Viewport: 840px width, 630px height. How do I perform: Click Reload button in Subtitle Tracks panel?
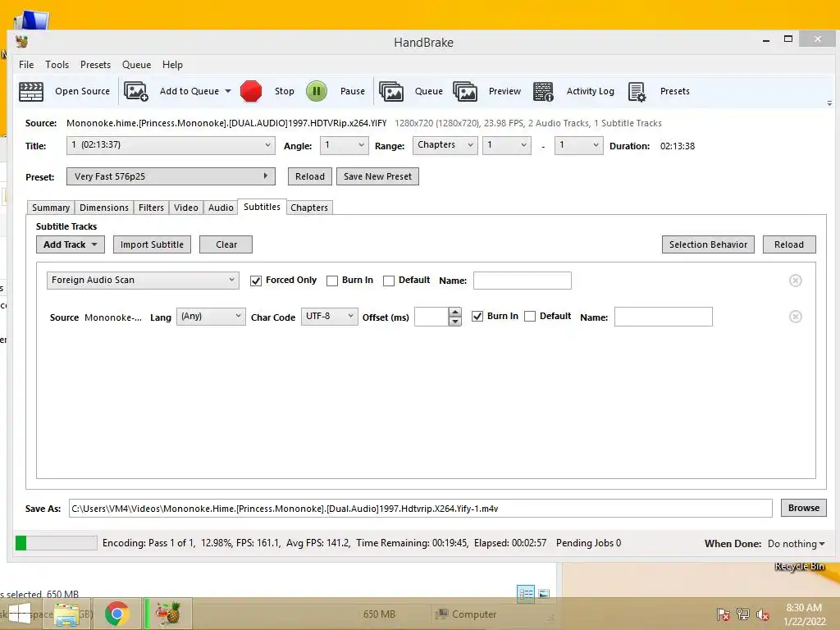(789, 244)
